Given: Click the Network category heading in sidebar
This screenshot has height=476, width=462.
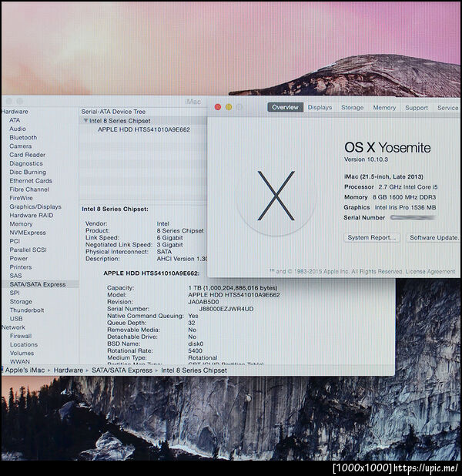Looking at the screenshot, I should click(x=13, y=327).
